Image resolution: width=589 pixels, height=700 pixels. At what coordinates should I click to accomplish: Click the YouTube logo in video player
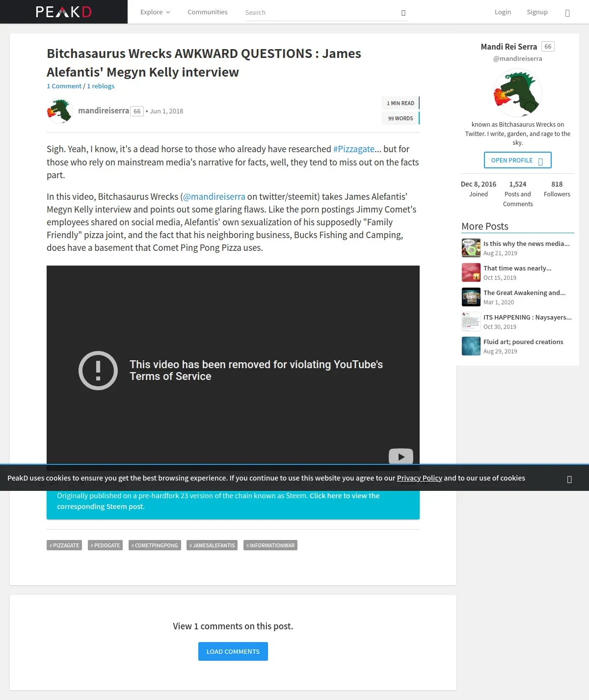click(x=401, y=457)
